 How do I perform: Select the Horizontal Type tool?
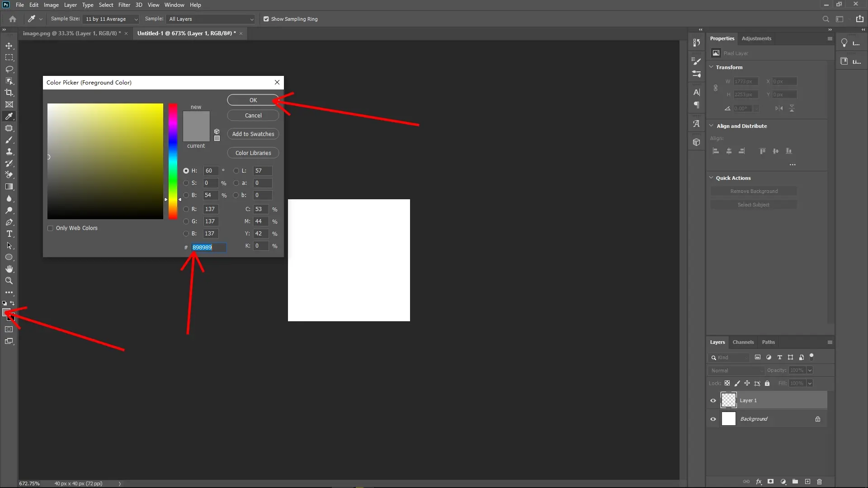pos(9,234)
